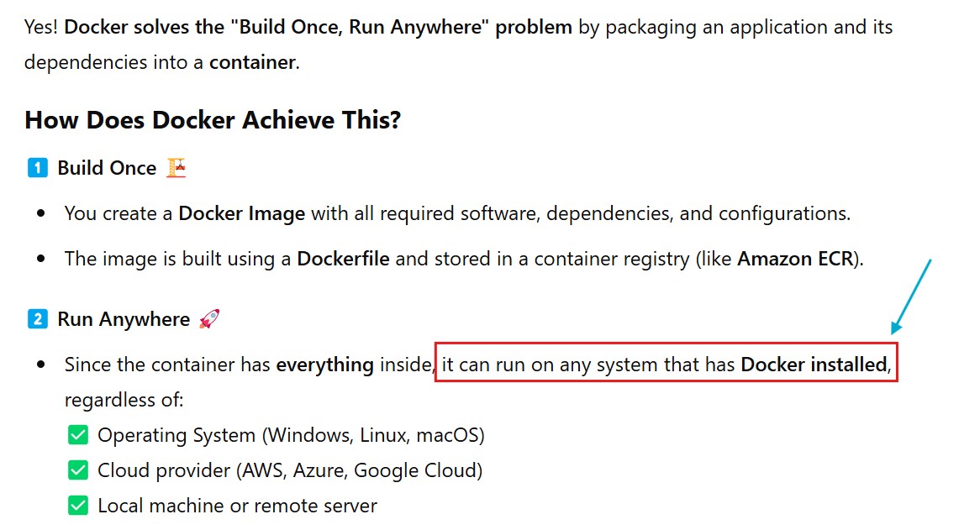Screen dimensions: 980x530
Task: Click the green check beside Local machine
Action: point(78,506)
